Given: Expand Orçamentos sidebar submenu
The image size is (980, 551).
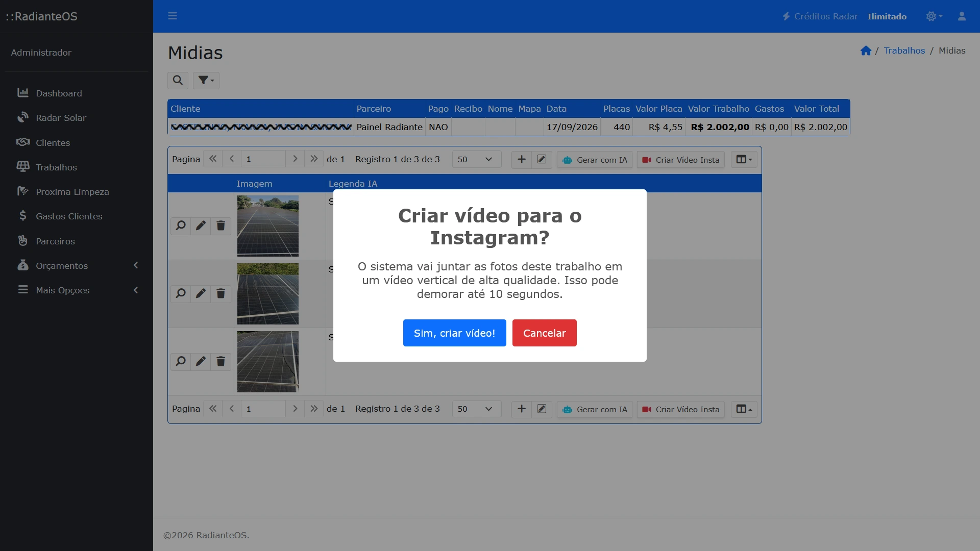Looking at the screenshot, I should (77, 265).
